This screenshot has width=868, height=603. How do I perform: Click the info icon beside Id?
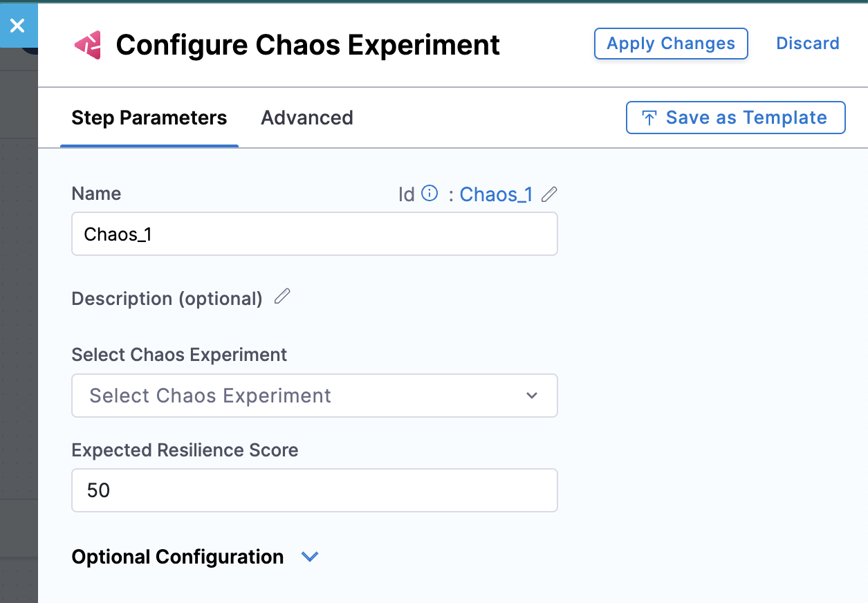[x=430, y=194]
